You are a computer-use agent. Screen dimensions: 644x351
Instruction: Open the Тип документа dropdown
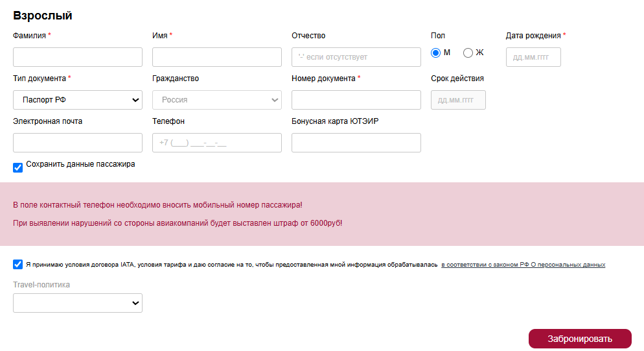[78, 100]
